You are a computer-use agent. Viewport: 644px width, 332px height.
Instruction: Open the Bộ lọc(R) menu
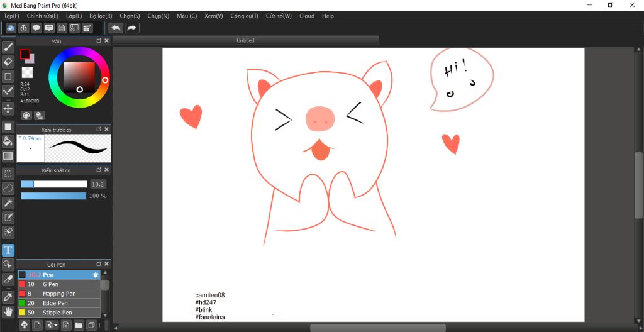[101, 16]
